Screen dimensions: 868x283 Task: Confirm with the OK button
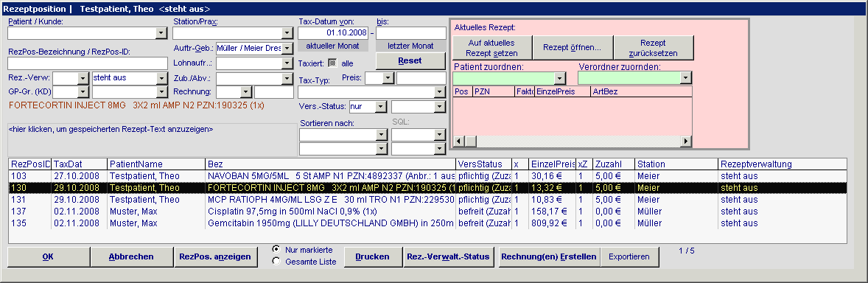coord(48,257)
